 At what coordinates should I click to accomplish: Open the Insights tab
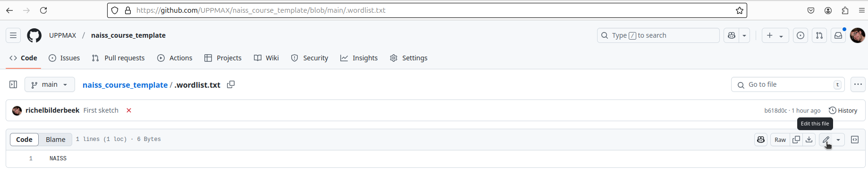(x=359, y=58)
